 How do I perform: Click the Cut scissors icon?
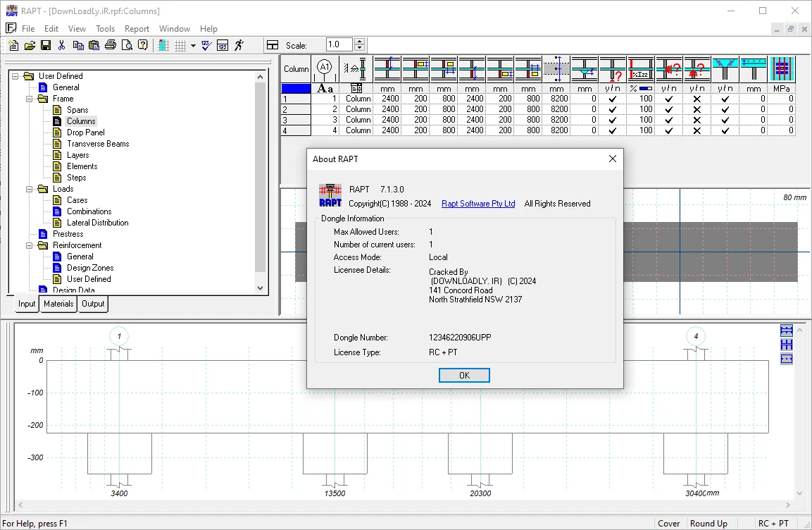point(62,45)
